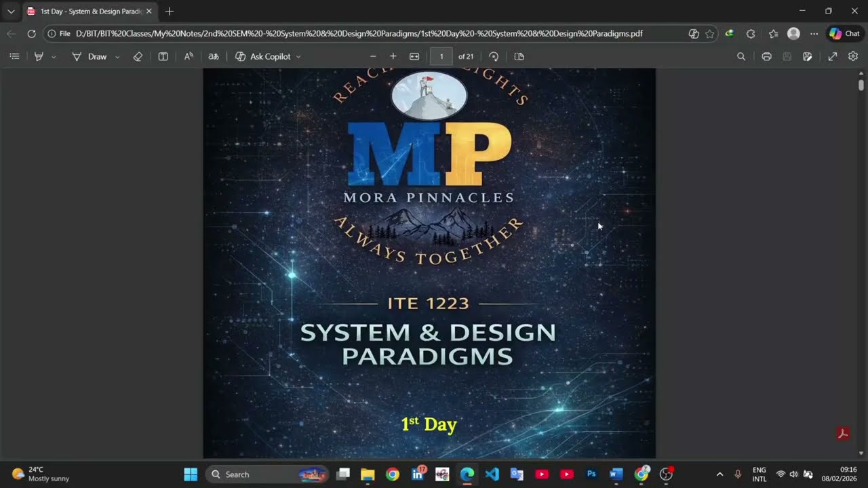Open the Favorites list
This screenshot has height=488, width=868.
(x=773, y=33)
